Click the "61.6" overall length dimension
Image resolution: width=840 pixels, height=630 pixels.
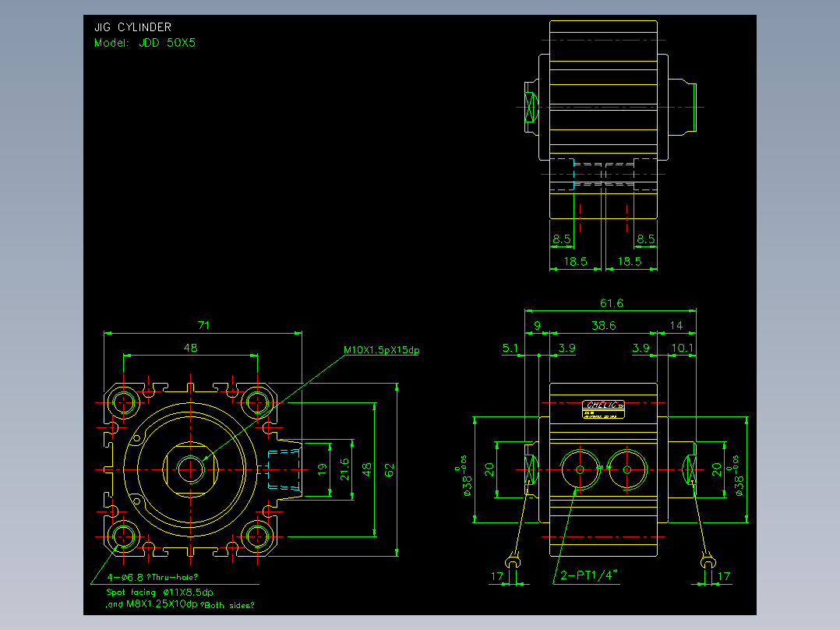tap(611, 303)
